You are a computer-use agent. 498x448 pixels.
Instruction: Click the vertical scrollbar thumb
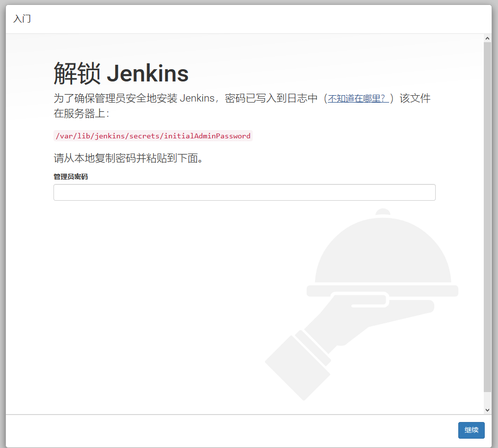pyautogui.click(x=487, y=217)
